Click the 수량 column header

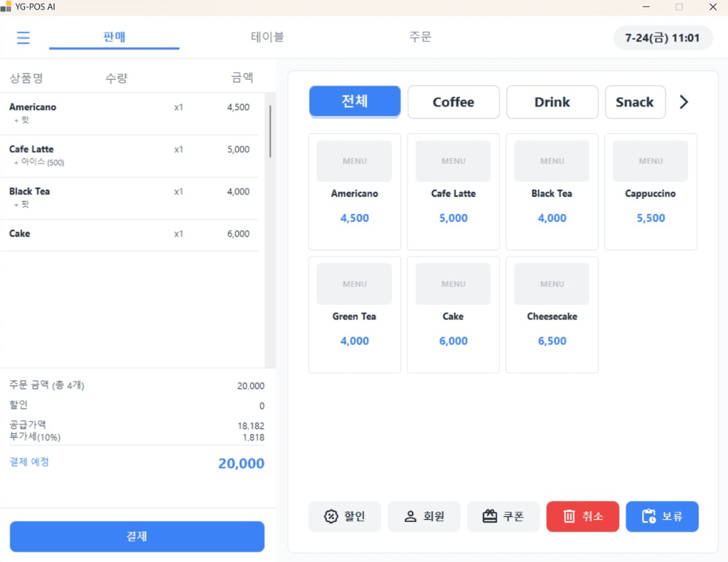116,77
